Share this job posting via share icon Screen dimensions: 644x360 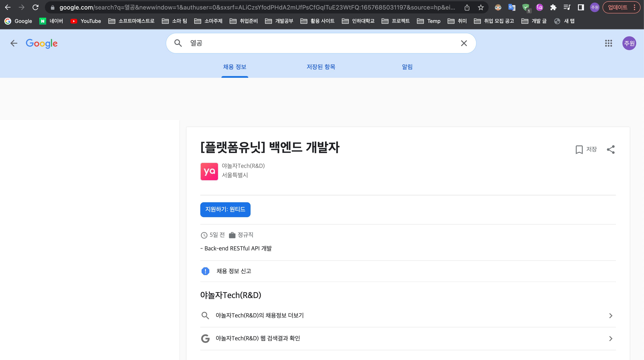[x=611, y=150]
